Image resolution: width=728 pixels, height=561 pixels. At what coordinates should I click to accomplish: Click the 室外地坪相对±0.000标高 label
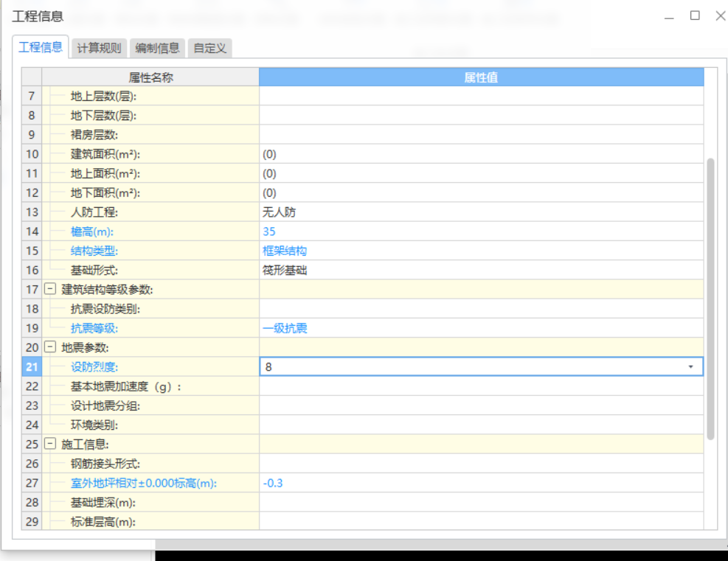point(144,483)
